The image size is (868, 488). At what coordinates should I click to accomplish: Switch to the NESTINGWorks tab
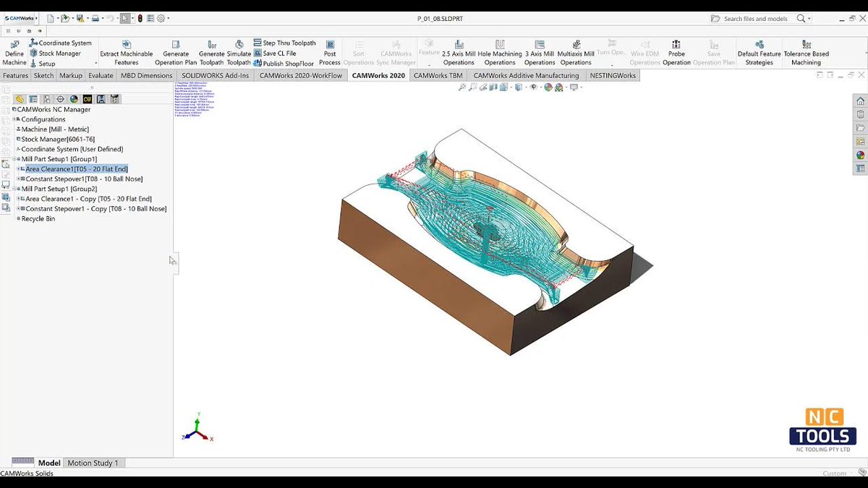coord(613,75)
